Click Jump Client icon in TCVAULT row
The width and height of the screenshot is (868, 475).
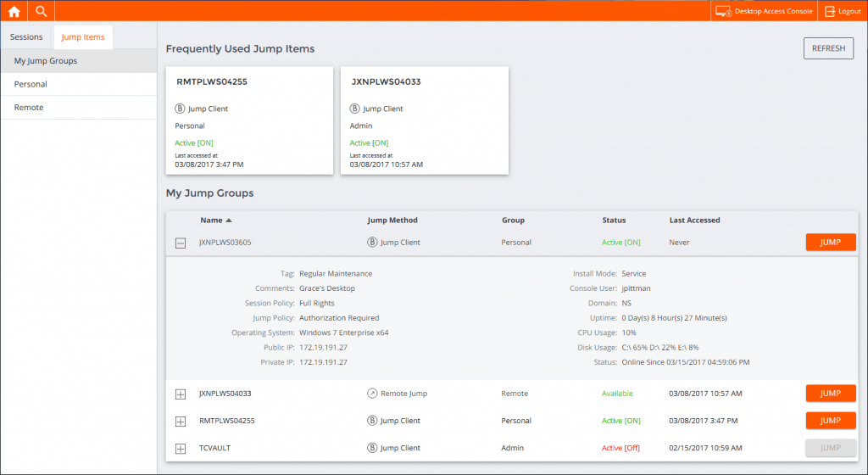coord(373,447)
